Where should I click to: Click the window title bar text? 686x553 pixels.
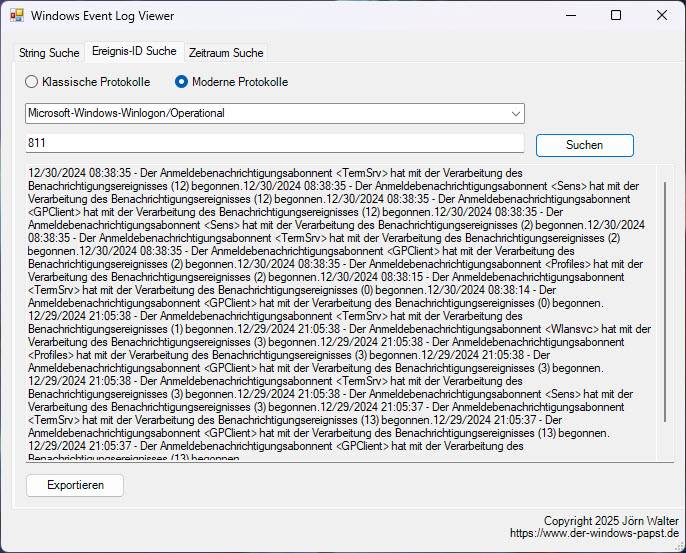pos(102,16)
